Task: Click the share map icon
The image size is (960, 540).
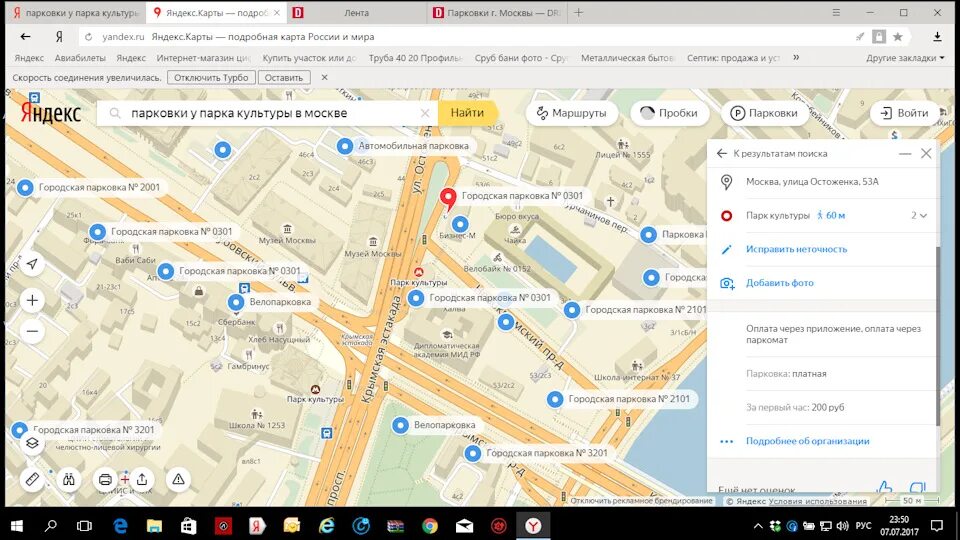Action: coord(142,479)
